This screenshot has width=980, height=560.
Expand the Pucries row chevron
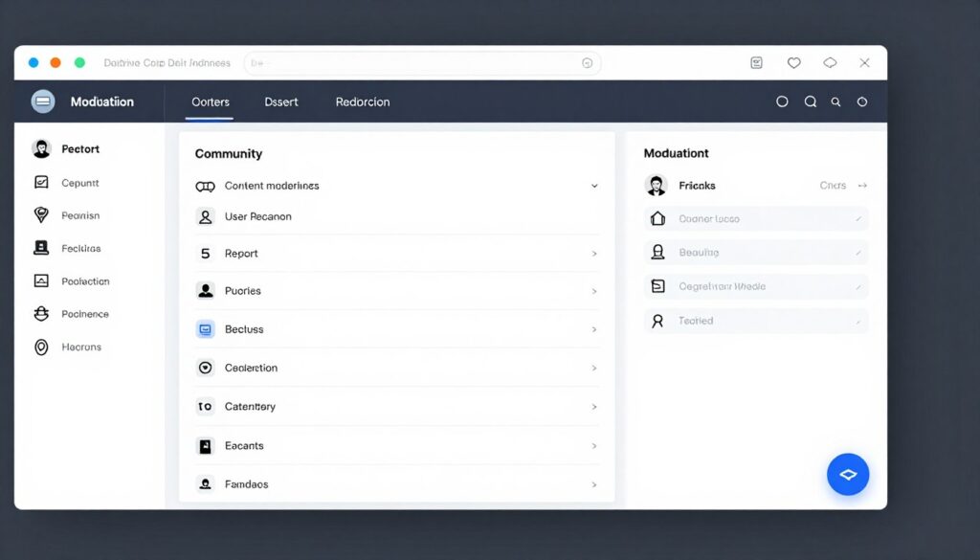(x=594, y=291)
